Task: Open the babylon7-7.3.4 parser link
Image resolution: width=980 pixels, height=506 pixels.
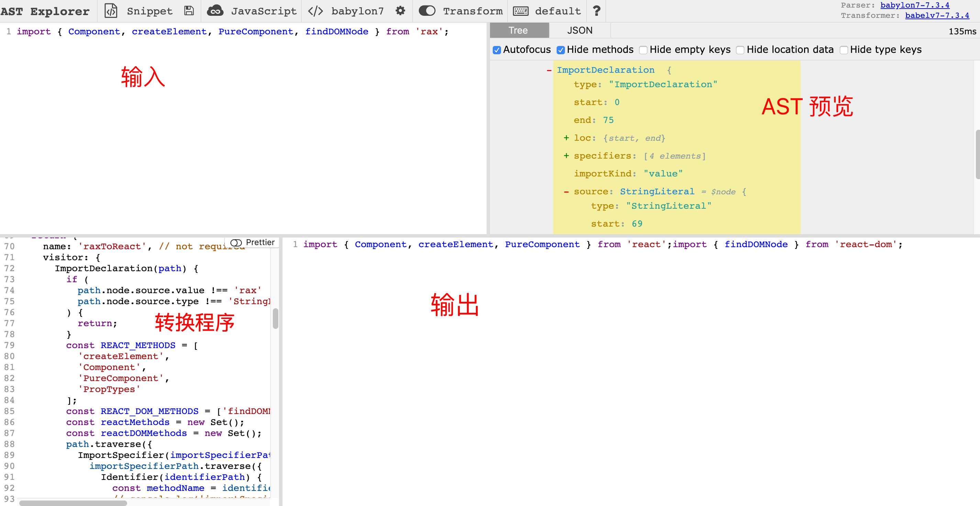Action: (x=915, y=5)
